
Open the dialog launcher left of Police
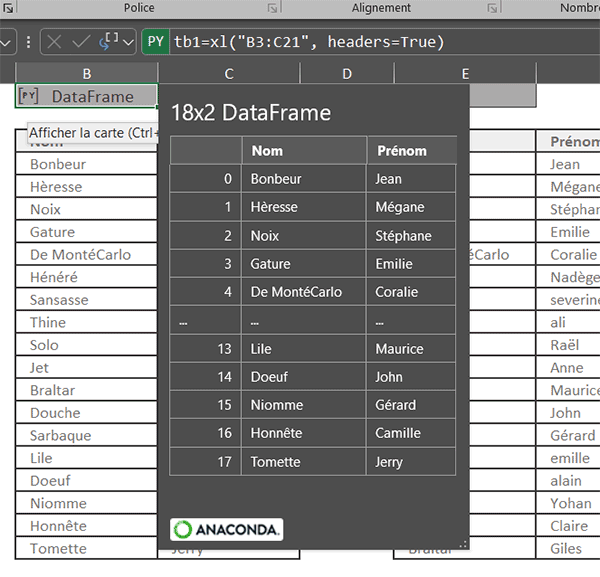8,8
